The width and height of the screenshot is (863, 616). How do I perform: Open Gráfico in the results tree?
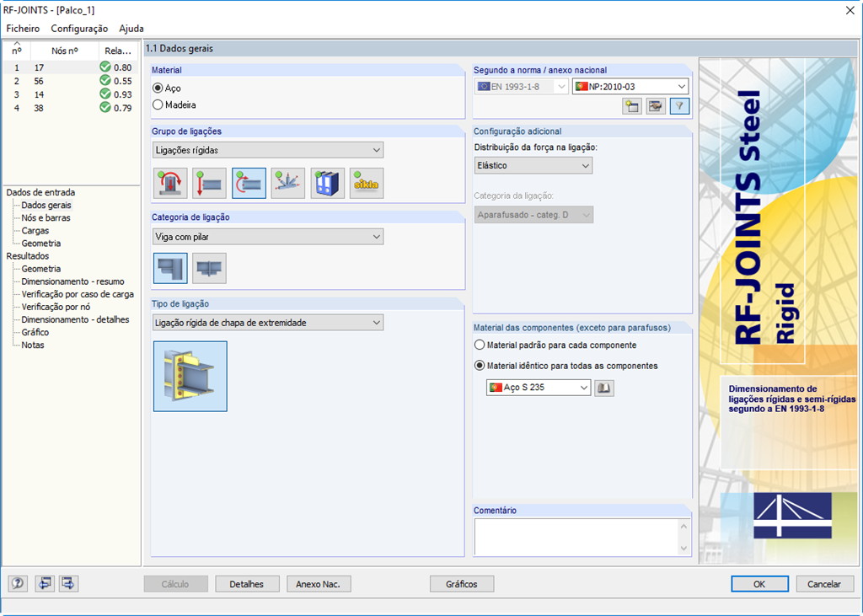[x=35, y=332]
